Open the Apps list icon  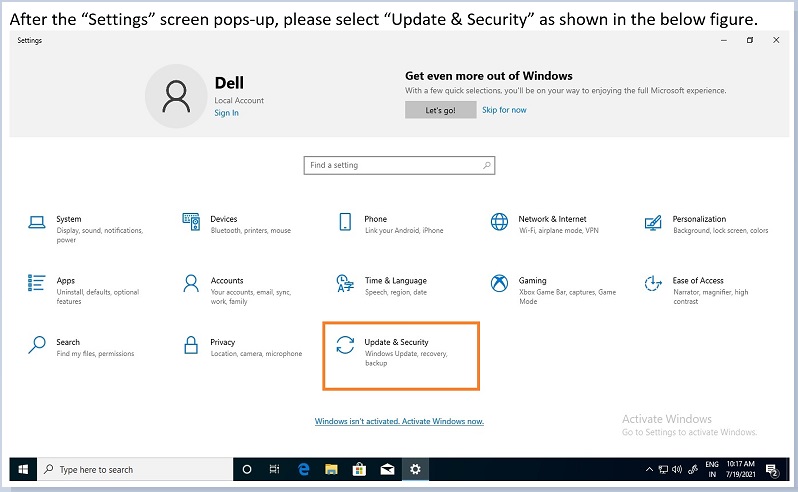click(37, 283)
